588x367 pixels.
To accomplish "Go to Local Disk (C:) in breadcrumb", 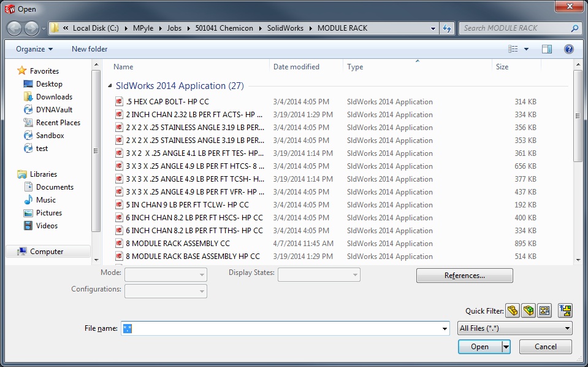I will tap(96, 28).
